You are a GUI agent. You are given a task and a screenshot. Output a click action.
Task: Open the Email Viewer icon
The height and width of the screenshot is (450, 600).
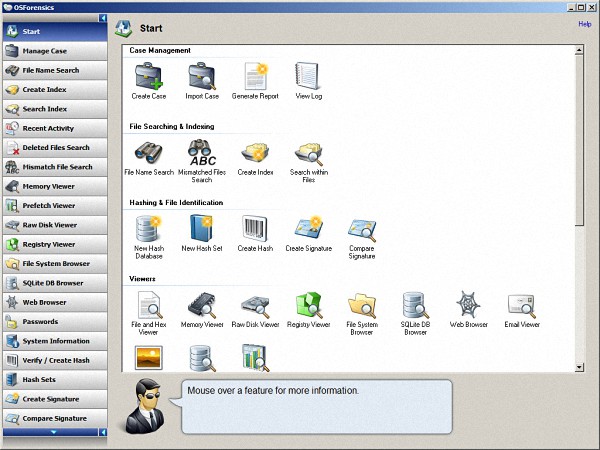tap(523, 306)
